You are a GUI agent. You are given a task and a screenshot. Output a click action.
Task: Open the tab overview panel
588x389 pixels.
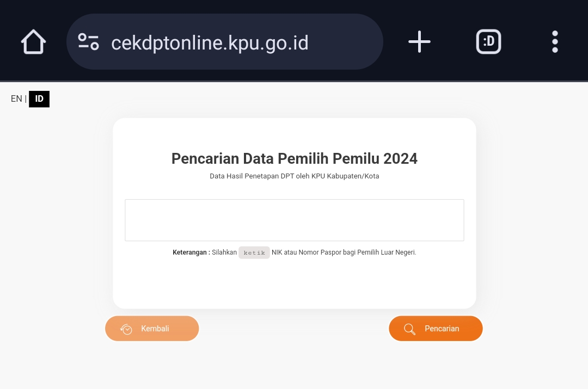(488, 41)
